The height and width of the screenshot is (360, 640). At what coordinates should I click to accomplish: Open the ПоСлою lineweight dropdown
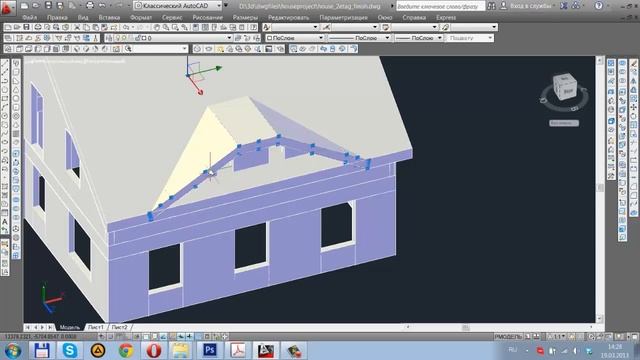coord(418,38)
